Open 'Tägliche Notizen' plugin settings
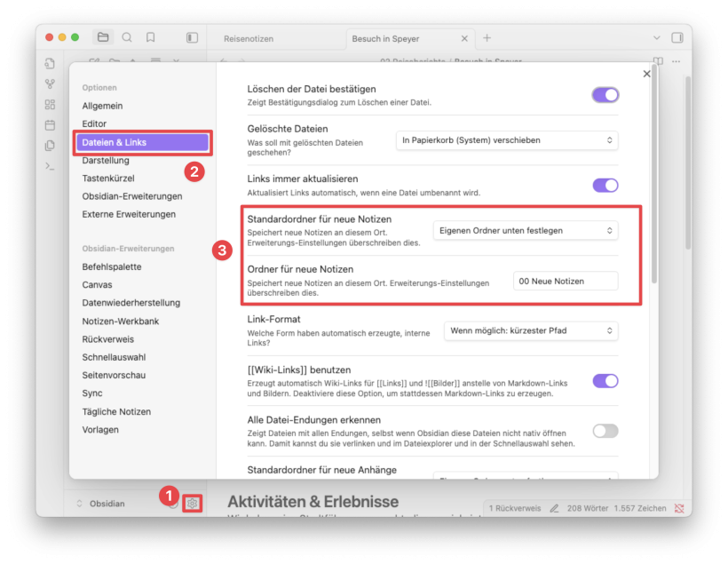 [116, 412]
